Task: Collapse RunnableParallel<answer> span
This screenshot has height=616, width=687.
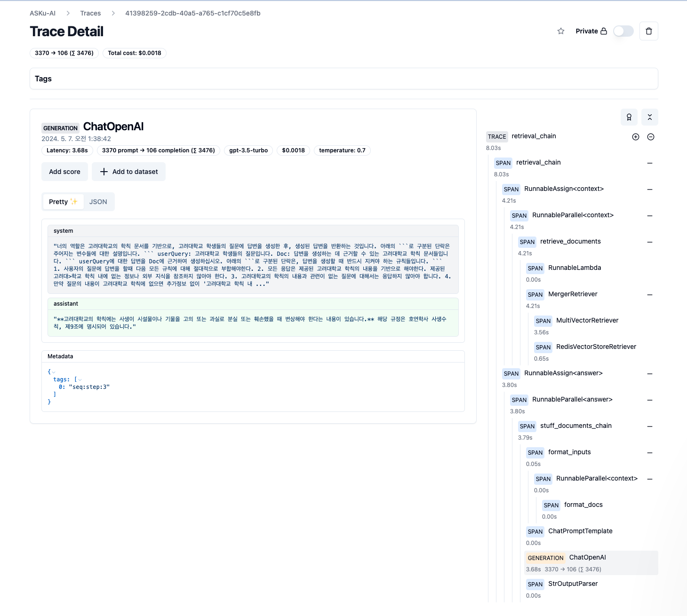Action: (650, 400)
